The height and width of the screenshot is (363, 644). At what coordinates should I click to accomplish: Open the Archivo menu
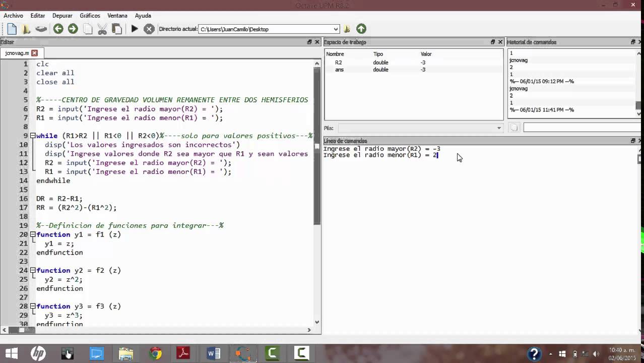(x=14, y=16)
